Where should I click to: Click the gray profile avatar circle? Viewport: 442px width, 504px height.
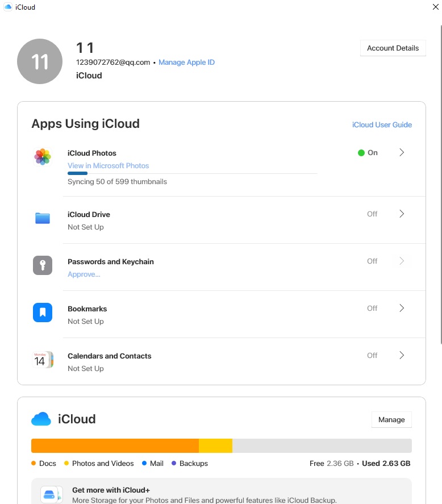(x=40, y=61)
